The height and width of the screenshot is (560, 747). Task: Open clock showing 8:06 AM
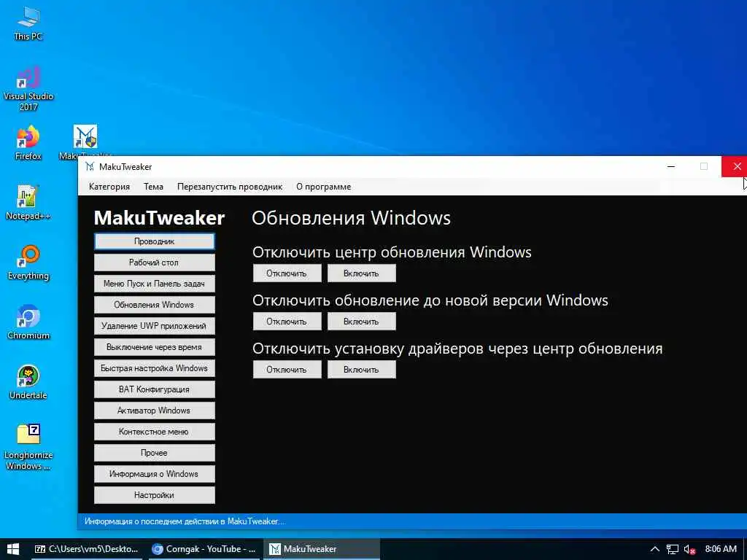[720, 549]
